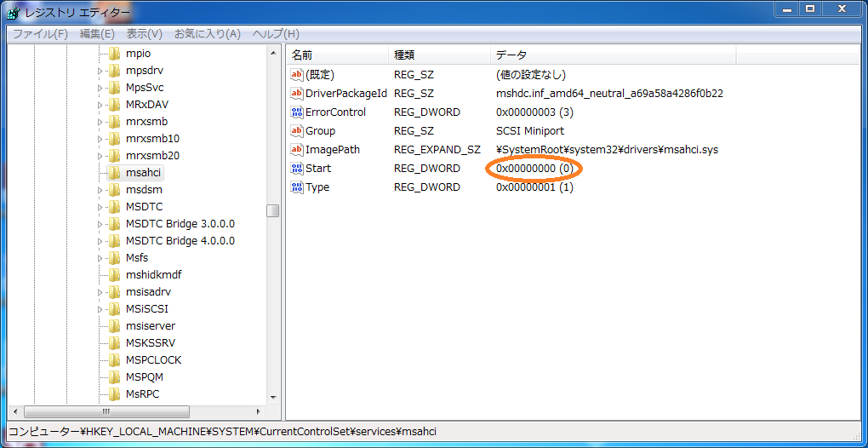Viewport: 868px width, 448px height.
Task: Expand the msdsm tree node
Action: point(100,190)
